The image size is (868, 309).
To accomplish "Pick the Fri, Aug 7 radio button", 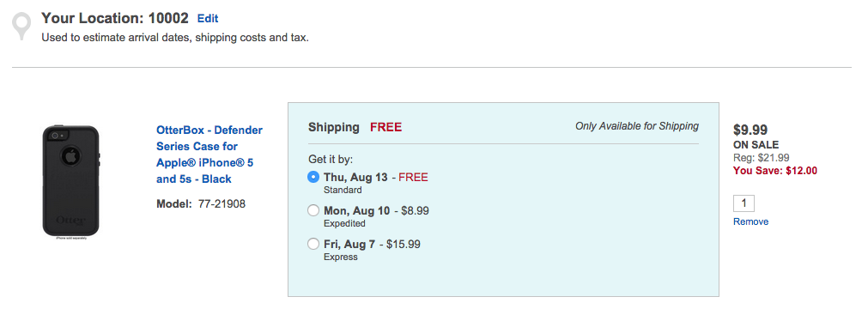I will (x=313, y=245).
